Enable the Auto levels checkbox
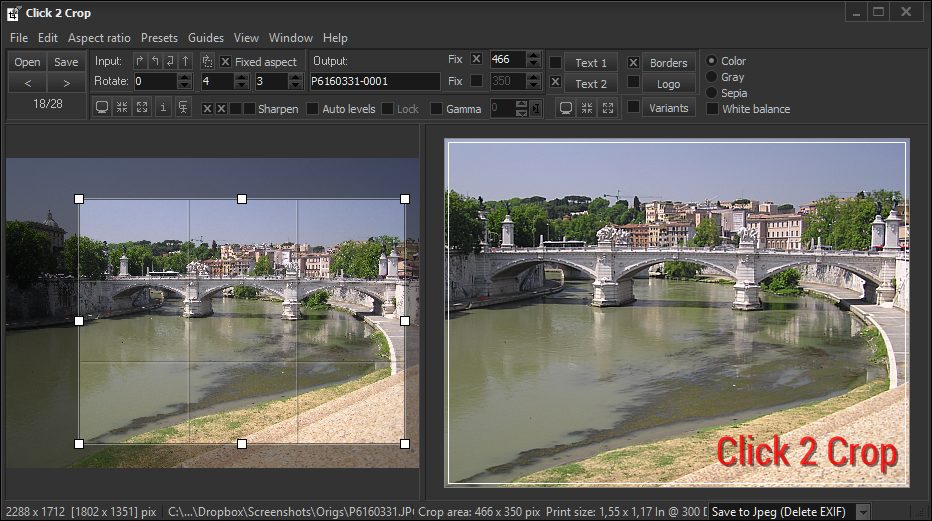This screenshot has width=932, height=521. (312, 109)
